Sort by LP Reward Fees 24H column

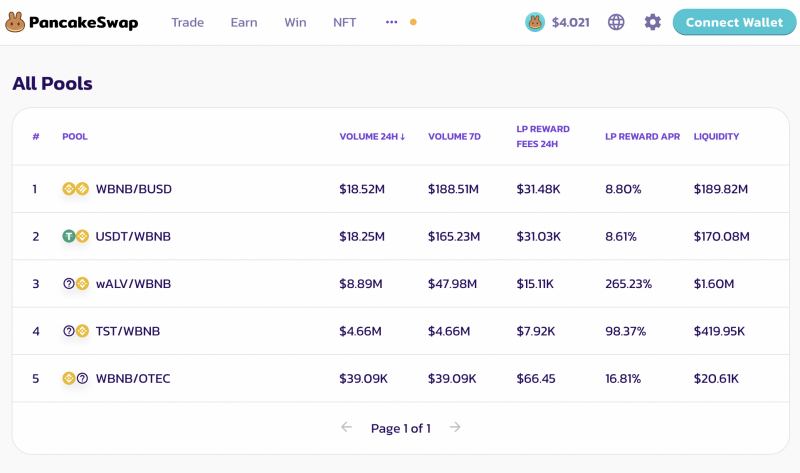pyautogui.click(x=543, y=136)
